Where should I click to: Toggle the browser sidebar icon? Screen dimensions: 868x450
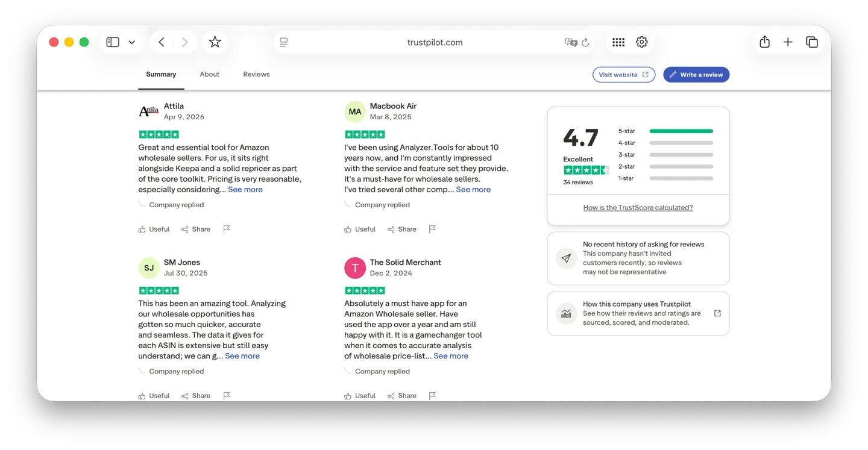(x=113, y=42)
